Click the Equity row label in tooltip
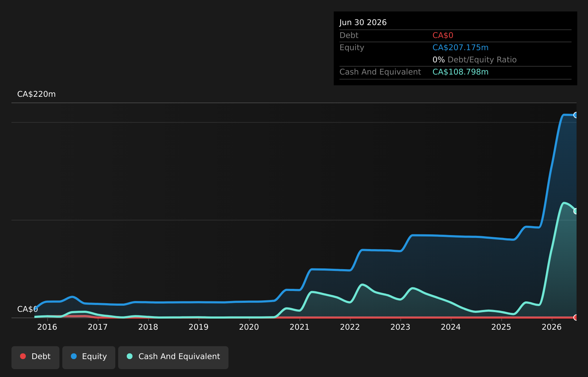The height and width of the screenshot is (377, 588). coord(352,48)
